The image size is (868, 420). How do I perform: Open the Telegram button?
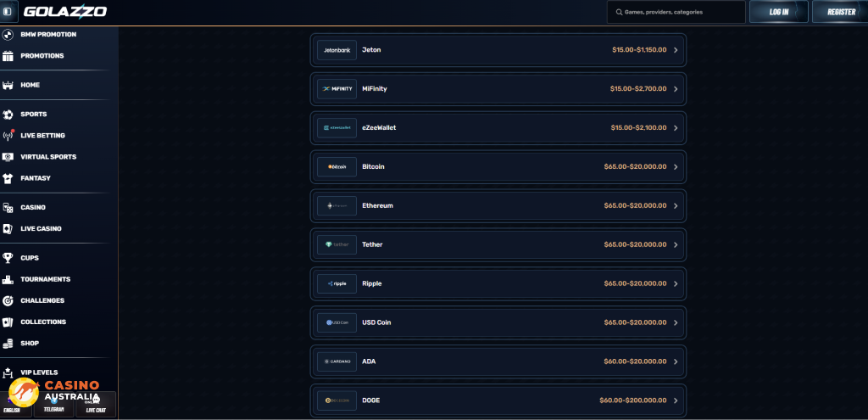coord(53,405)
